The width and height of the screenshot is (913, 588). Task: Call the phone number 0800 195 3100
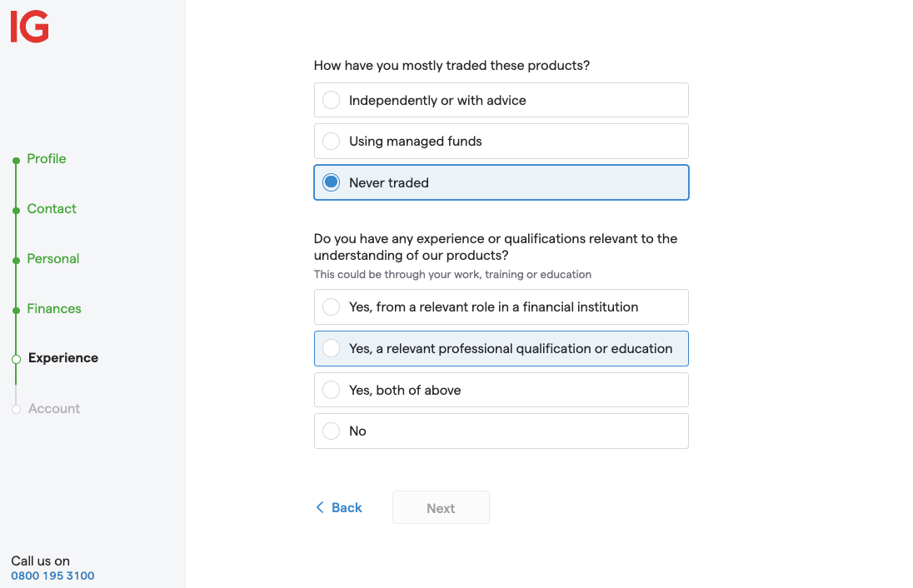pos(52,576)
